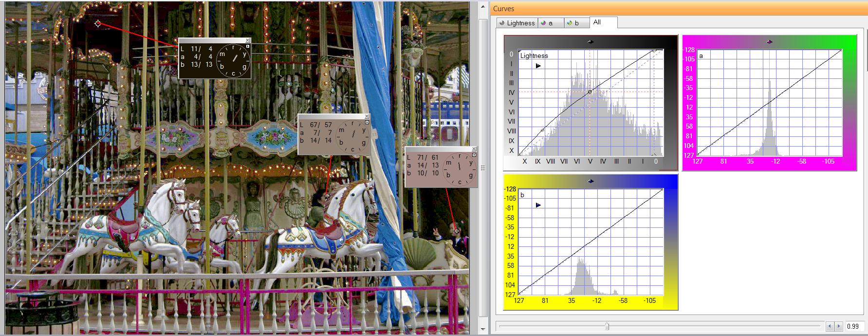Click the a 14/ 13 readout value
The width and height of the screenshot is (868, 336).
tap(424, 165)
